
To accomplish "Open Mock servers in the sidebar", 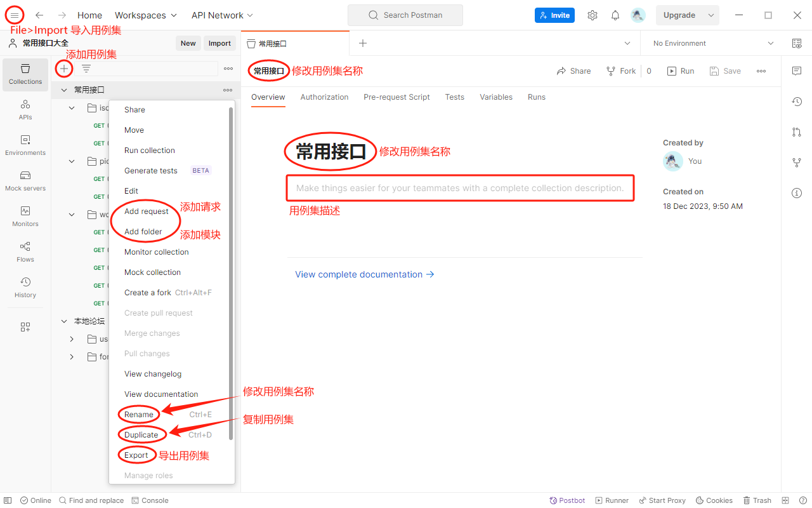I will (x=25, y=181).
